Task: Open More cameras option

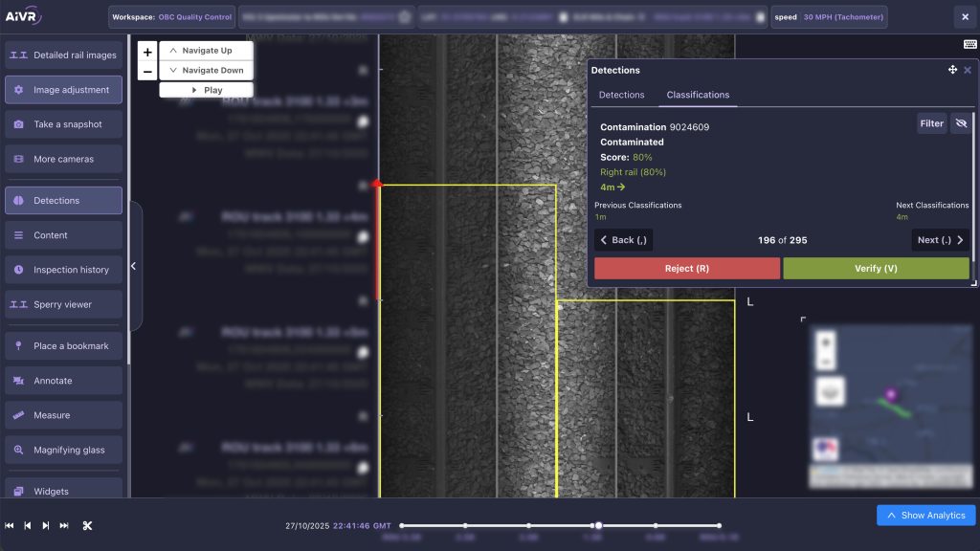Action: pos(63,160)
